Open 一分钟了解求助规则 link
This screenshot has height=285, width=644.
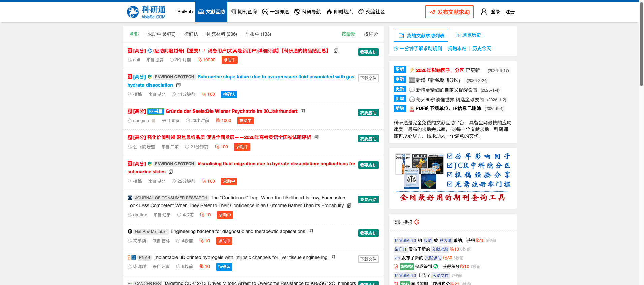418,49
